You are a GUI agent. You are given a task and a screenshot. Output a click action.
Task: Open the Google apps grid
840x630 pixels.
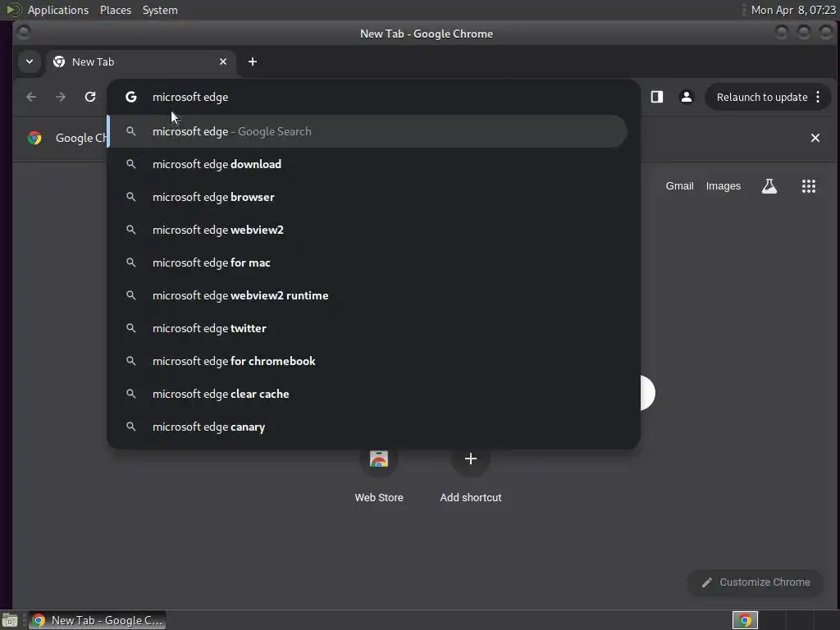click(x=808, y=186)
